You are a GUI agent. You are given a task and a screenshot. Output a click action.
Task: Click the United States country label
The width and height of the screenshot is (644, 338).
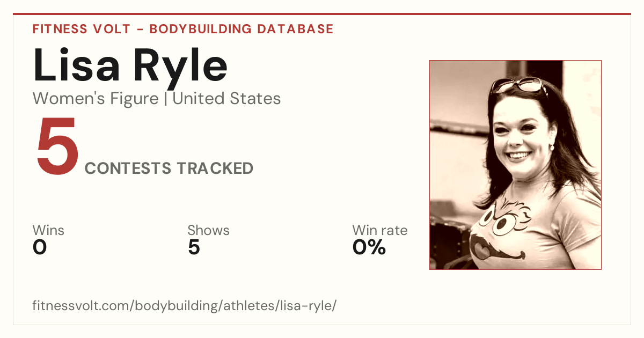coord(226,99)
